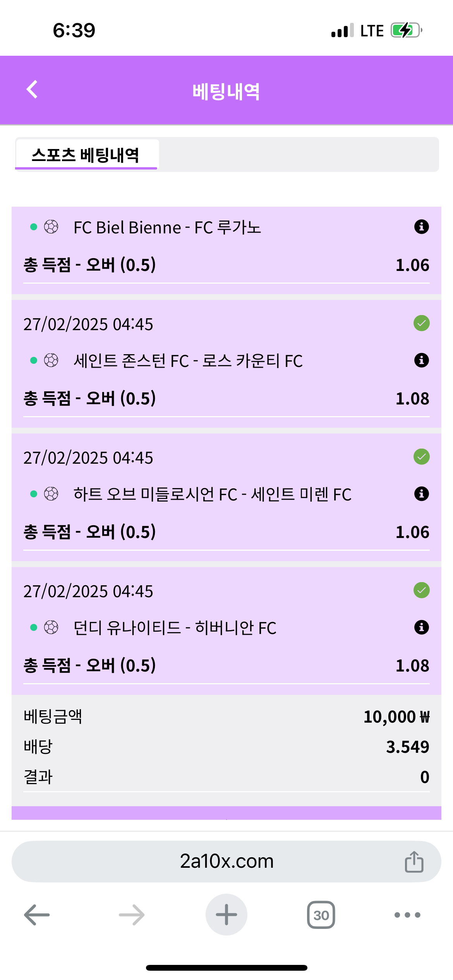Tap the 2a10x.com address bar
The height and width of the screenshot is (980, 453).
pyautogui.click(x=226, y=862)
